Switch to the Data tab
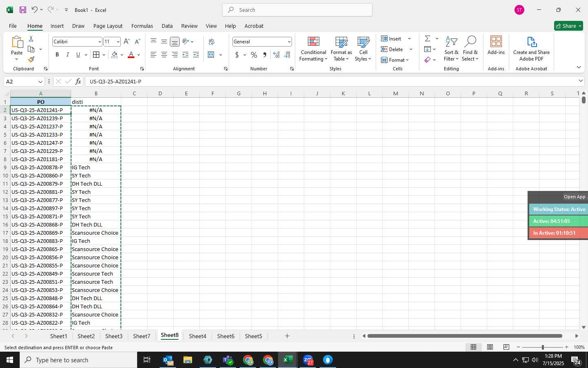 (167, 26)
